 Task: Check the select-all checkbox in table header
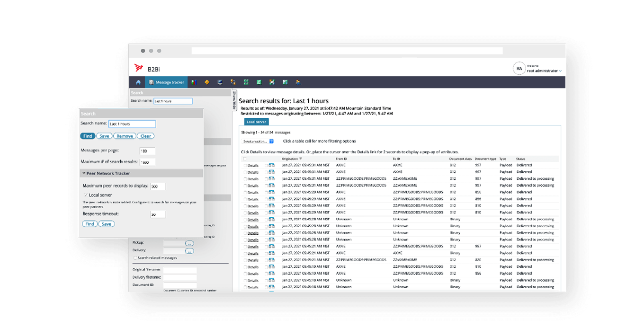245,159
